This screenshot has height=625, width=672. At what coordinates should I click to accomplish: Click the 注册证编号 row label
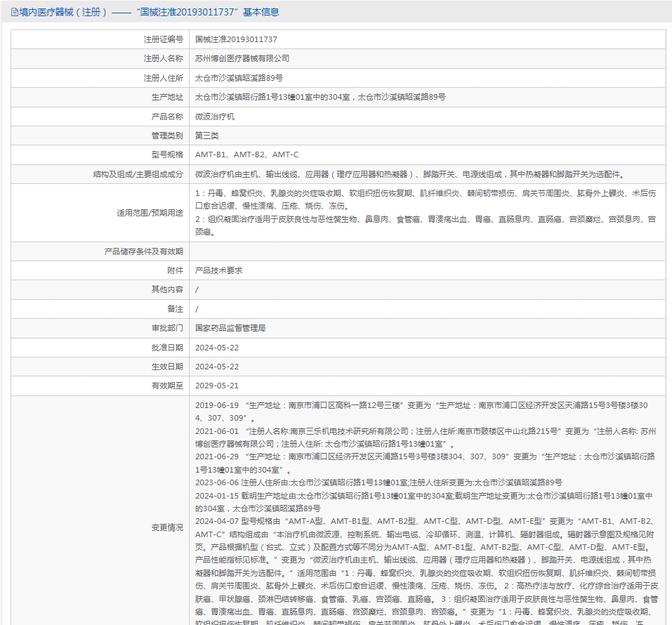(x=163, y=39)
